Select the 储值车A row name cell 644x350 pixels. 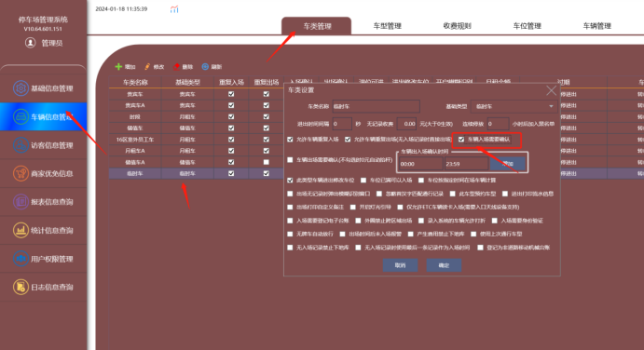click(x=135, y=162)
